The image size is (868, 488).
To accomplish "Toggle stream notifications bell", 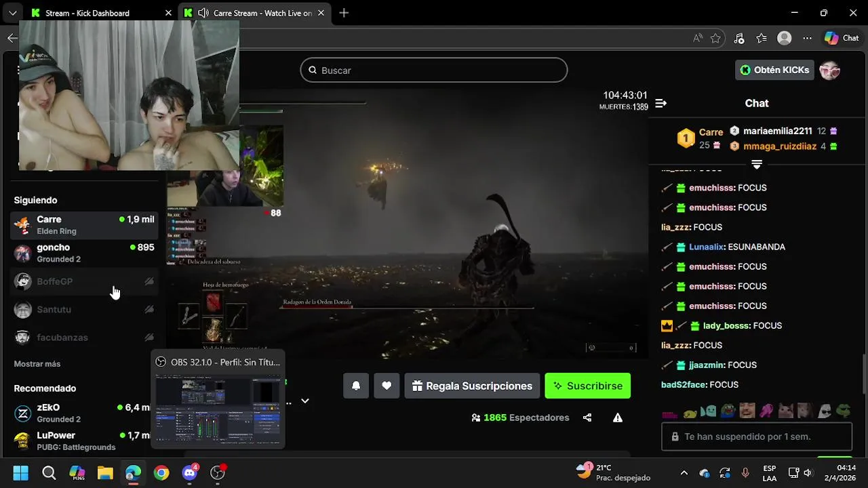I will pos(356,386).
